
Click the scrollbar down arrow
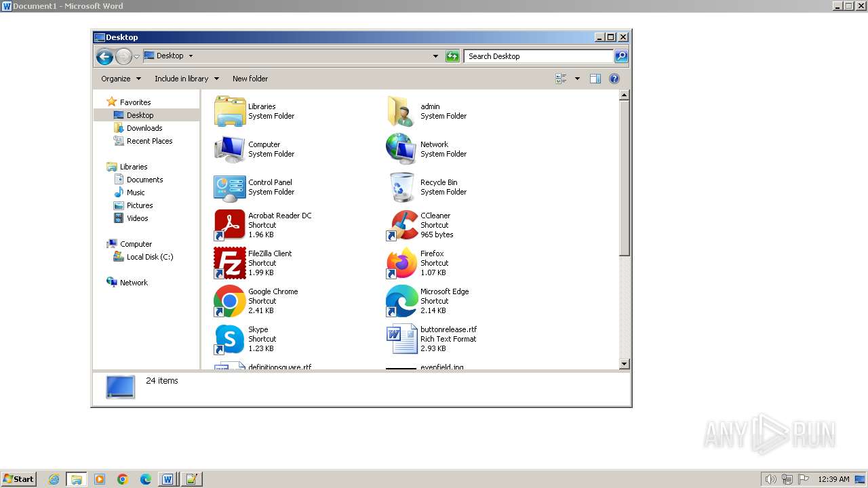[625, 364]
